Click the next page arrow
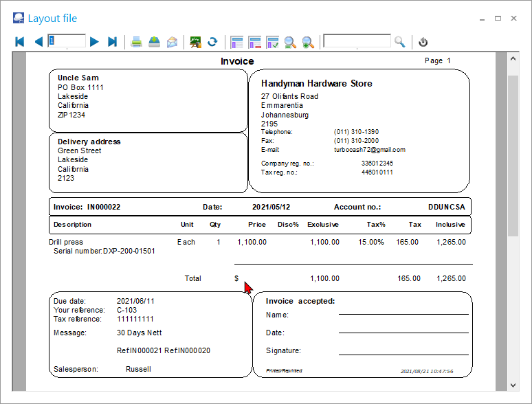Screen dimensions: 532x404 pos(95,42)
